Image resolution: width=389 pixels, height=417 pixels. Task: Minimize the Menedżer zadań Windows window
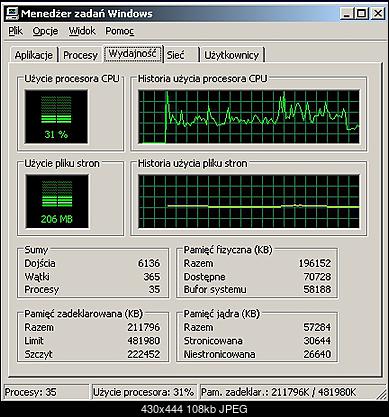click(347, 14)
